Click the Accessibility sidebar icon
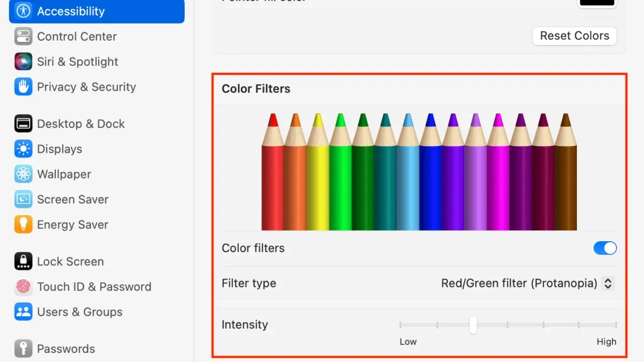The width and height of the screenshot is (644, 362). click(x=23, y=11)
